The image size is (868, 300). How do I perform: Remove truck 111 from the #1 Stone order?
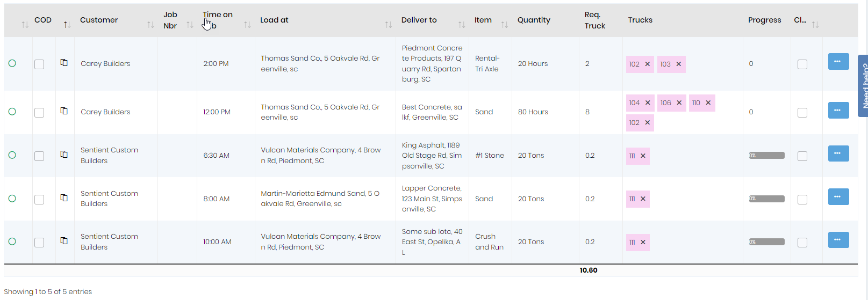pos(643,156)
